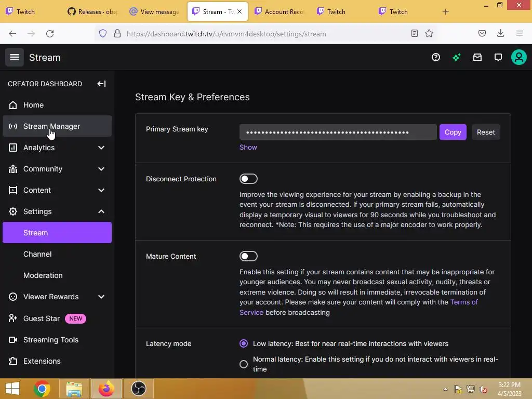Open Guest Star page

click(57, 318)
